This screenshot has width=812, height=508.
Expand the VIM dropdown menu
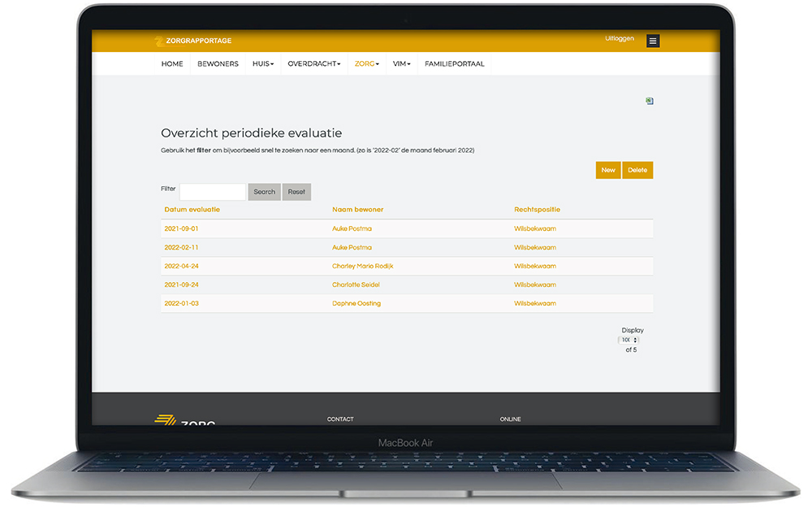click(x=402, y=64)
